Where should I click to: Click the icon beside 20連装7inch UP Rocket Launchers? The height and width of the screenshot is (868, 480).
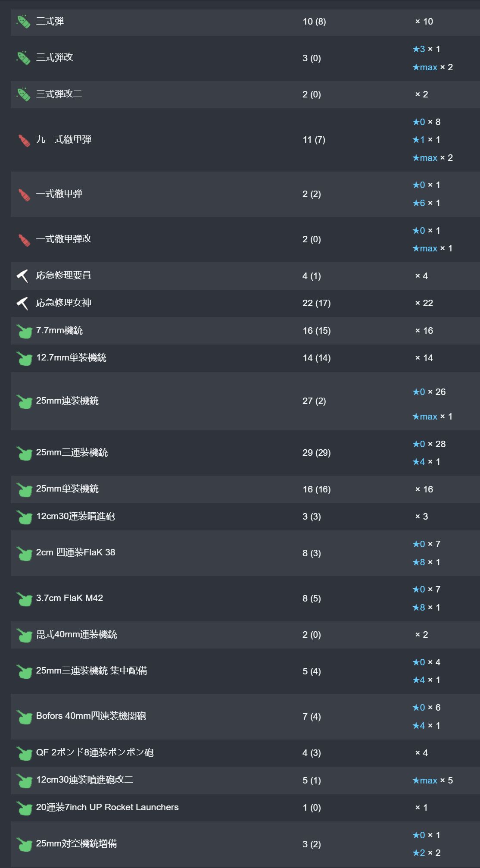[24, 808]
